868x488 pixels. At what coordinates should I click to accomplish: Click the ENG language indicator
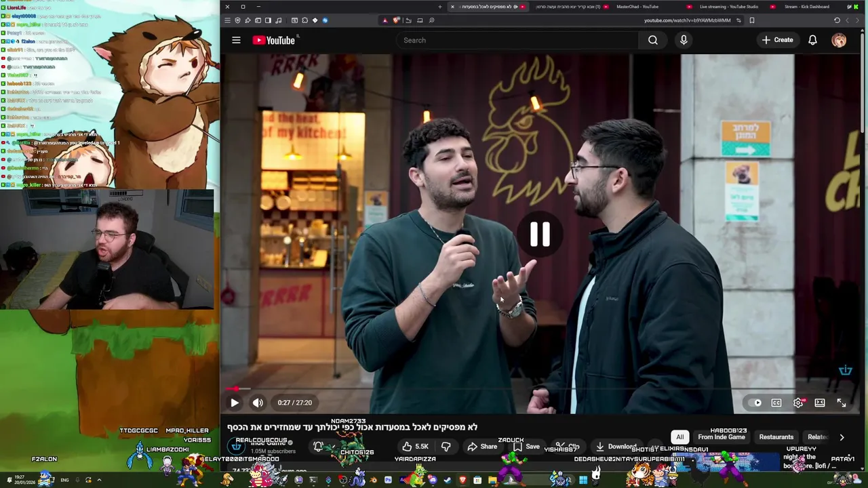click(x=64, y=480)
